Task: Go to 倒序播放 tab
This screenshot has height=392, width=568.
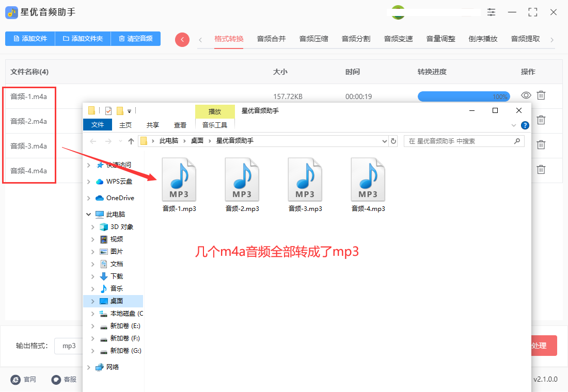Action: tap(483, 39)
